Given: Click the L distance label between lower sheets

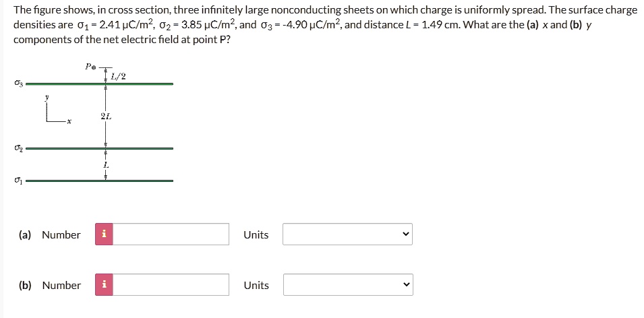Looking at the screenshot, I should (x=105, y=164).
